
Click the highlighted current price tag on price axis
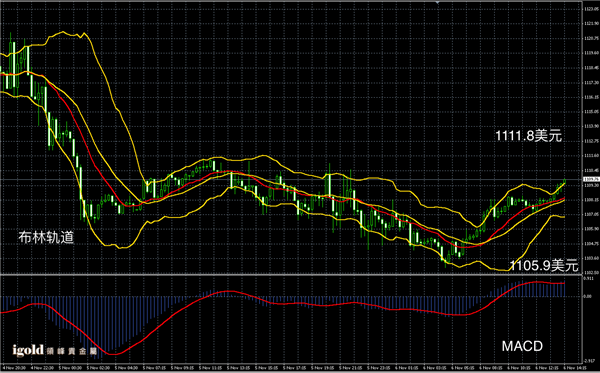point(591,179)
